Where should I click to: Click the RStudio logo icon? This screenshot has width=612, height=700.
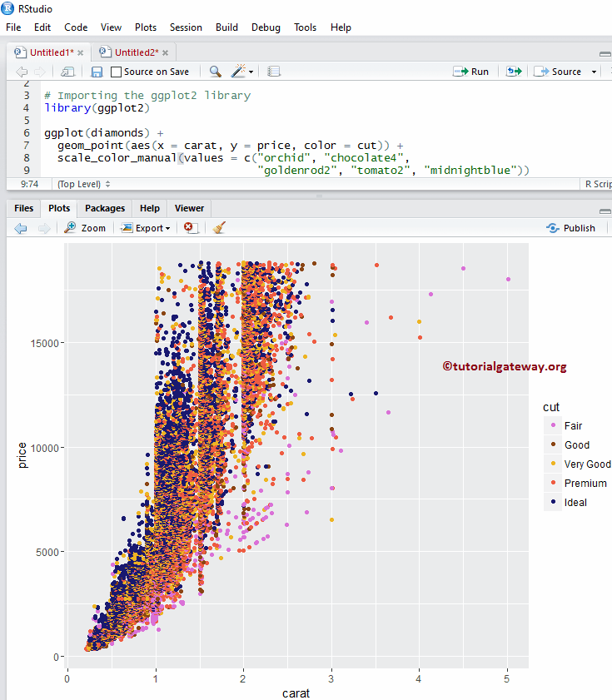click(7, 8)
